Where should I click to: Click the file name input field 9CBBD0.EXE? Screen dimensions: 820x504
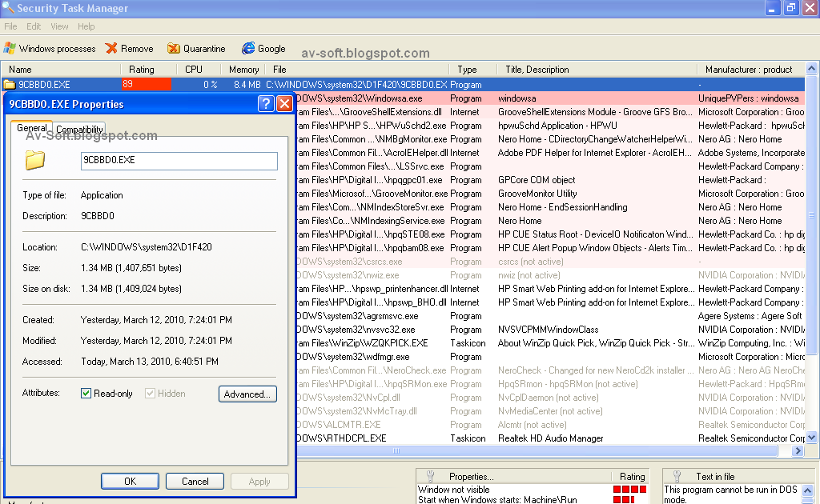179,160
